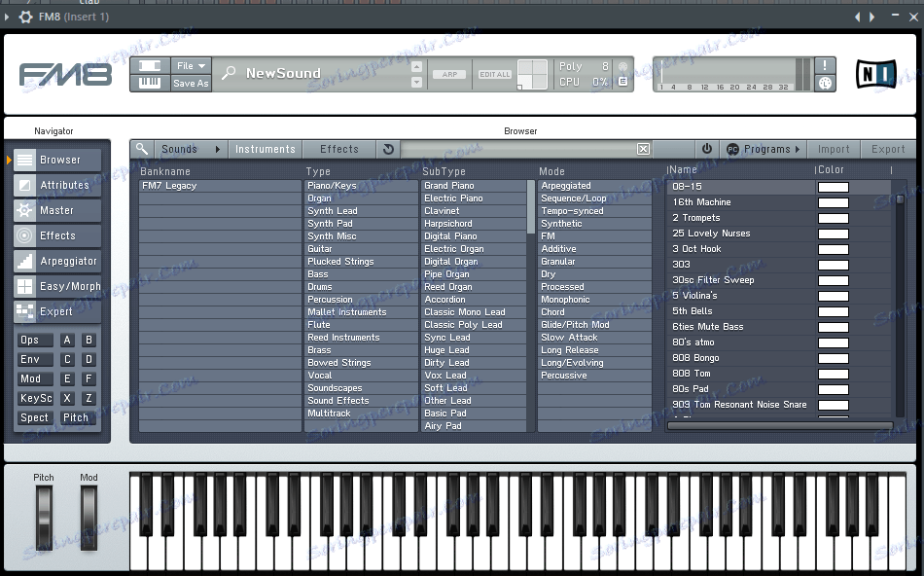This screenshot has width=924, height=576.
Task: Click the exclamation panic button
Action: click(x=825, y=65)
